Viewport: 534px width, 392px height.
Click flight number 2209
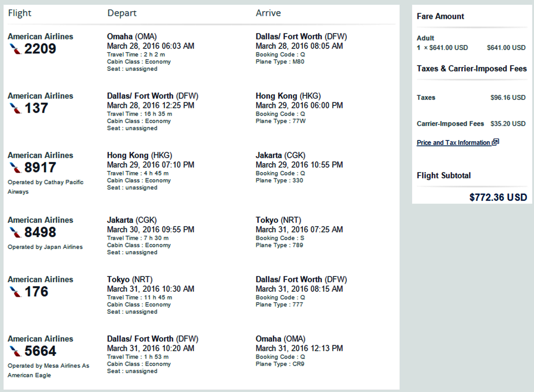[x=40, y=49]
